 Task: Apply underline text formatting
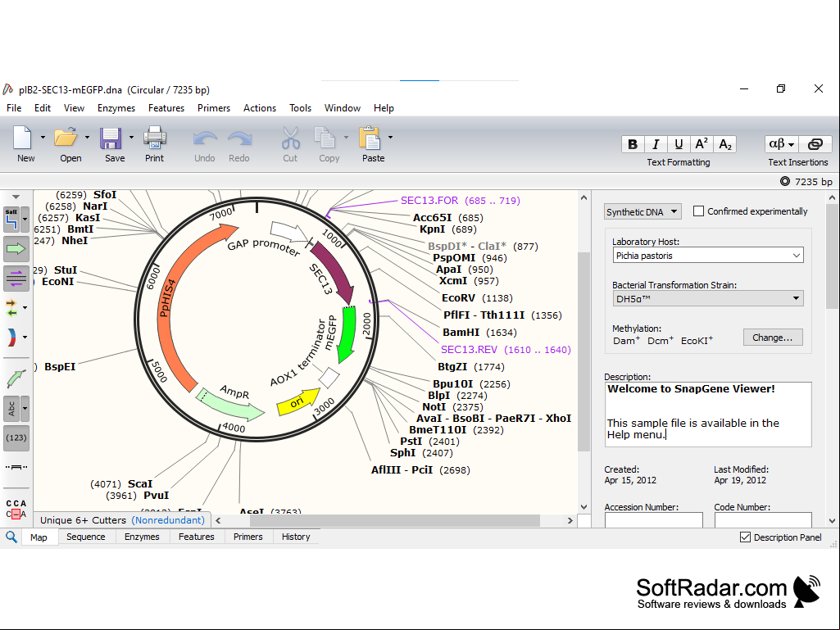tap(679, 144)
